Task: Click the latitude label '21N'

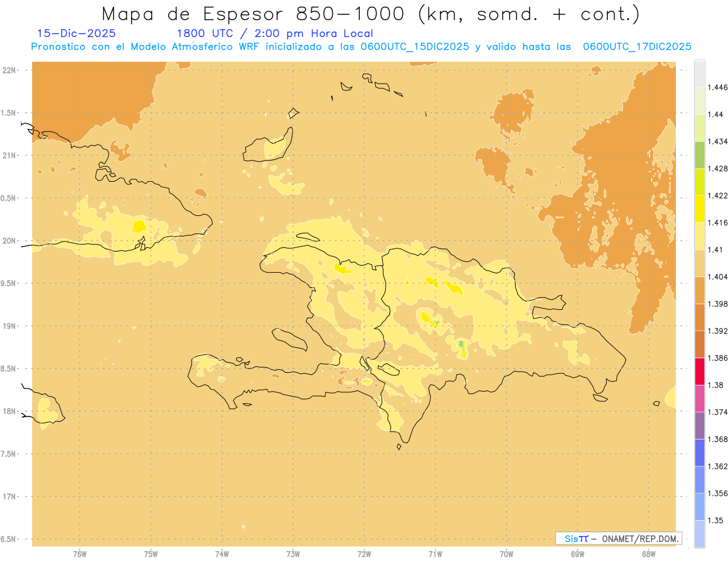Action: point(9,156)
